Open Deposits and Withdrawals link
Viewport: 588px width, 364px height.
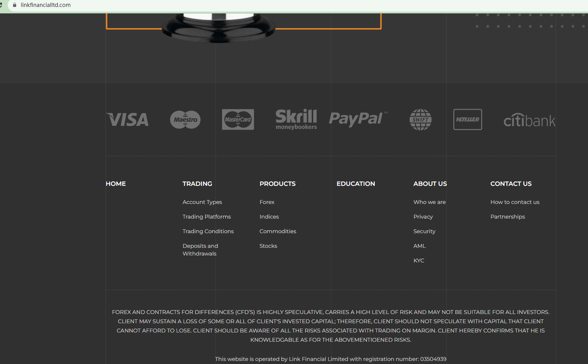[200, 250]
